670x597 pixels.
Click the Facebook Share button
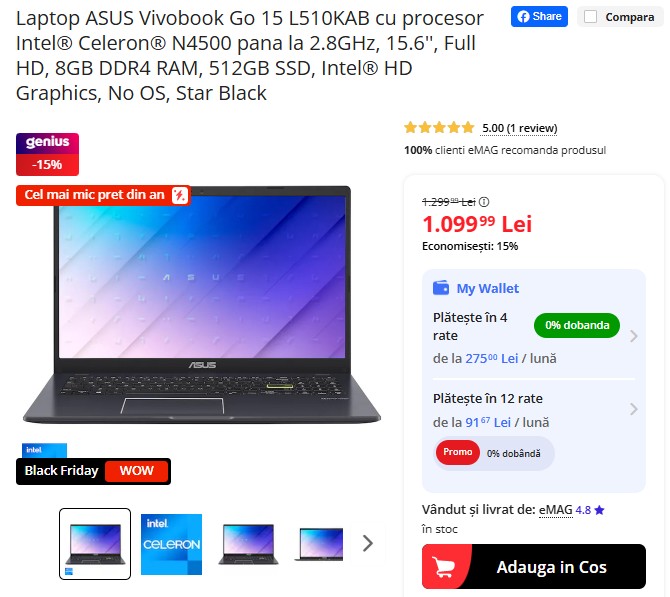(x=539, y=17)
